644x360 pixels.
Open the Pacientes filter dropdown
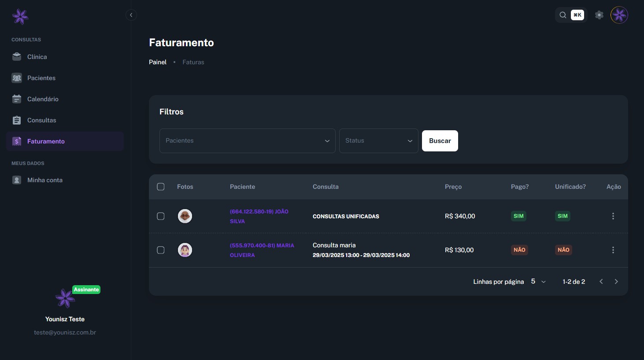click(247, 140)
